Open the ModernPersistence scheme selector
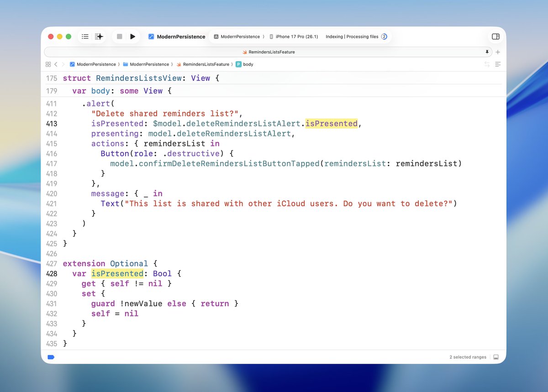Image resolution: width=548 pixels, height=392 pixels. pyautogui.click(x=237, y=37)
